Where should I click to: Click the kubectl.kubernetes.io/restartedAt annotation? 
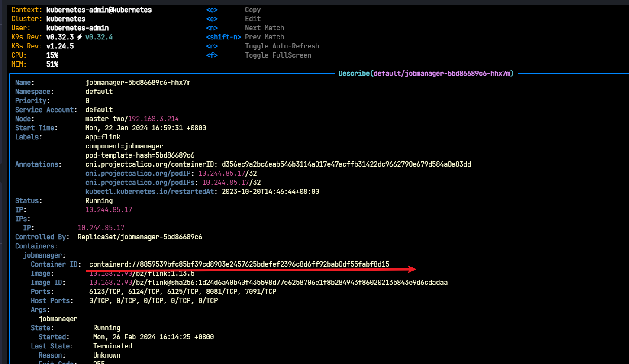click(202, 191)
